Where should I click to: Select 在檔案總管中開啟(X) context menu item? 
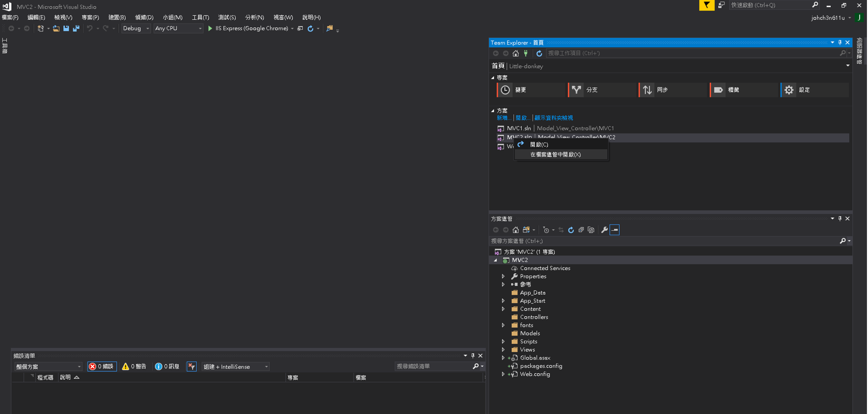coord(561,154)
